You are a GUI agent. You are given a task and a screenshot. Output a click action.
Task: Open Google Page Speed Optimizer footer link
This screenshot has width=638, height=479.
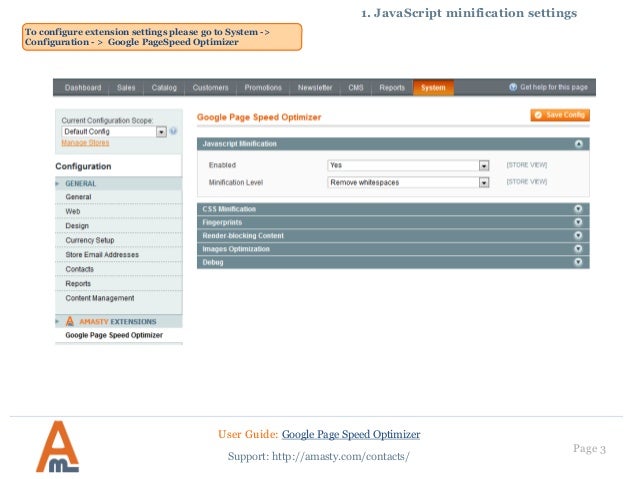[x=351, y=435]
